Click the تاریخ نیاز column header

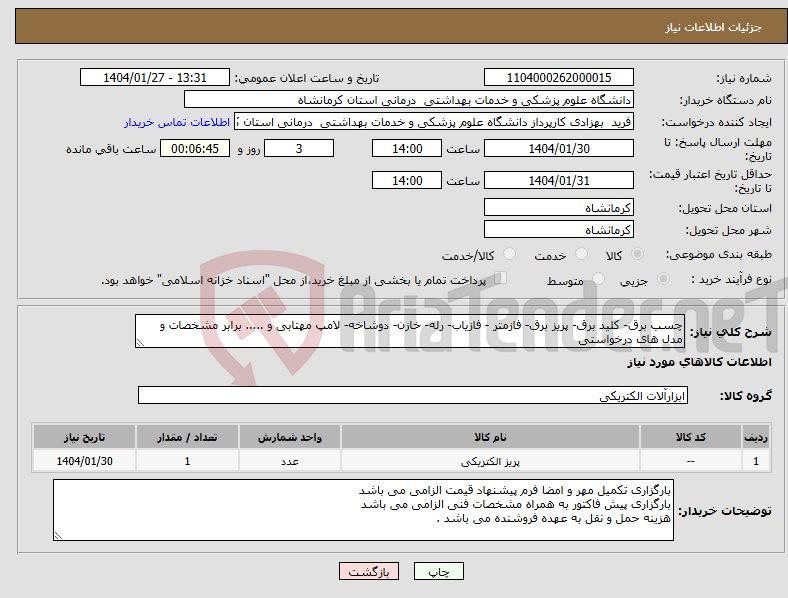[x=84, y=437]
